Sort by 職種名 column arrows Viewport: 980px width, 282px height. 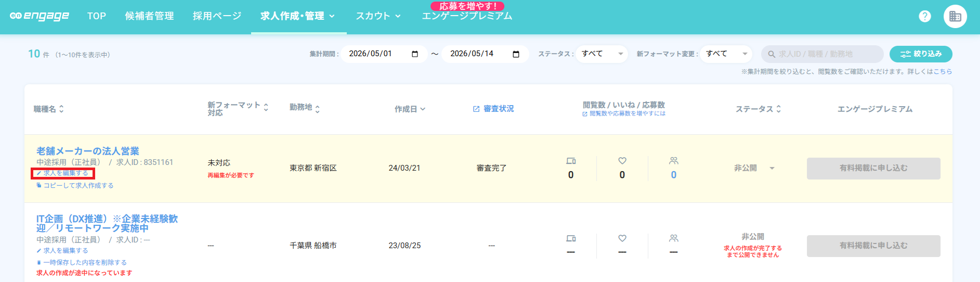(61, 109)
